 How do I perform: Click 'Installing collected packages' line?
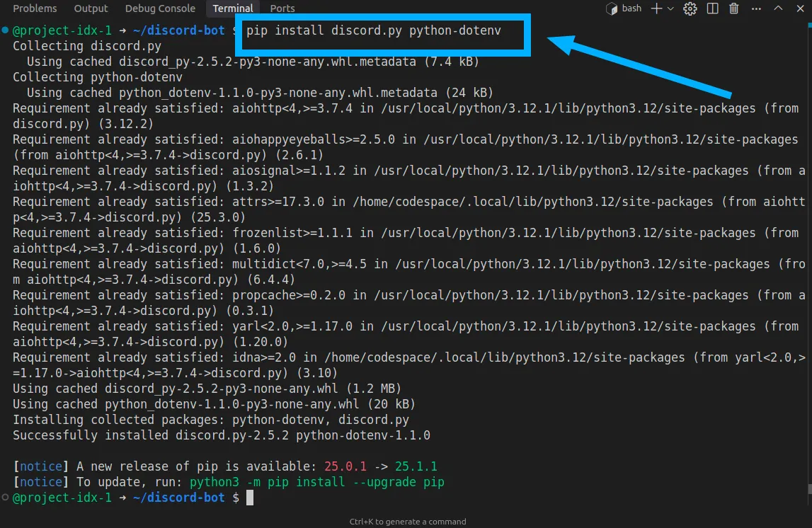point(211,420)
